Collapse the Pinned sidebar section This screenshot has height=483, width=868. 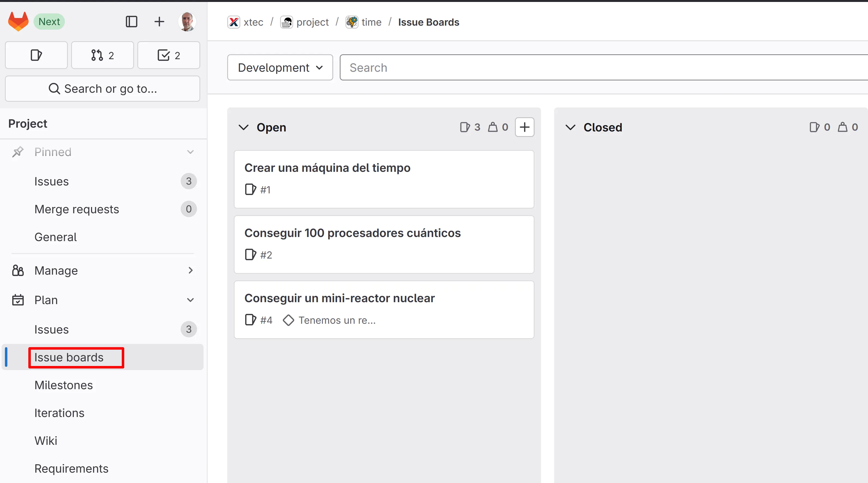[190, 152]
